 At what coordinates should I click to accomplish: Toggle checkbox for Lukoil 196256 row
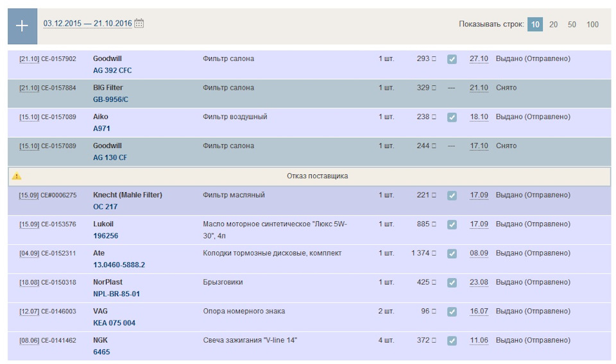click(452, 225)
